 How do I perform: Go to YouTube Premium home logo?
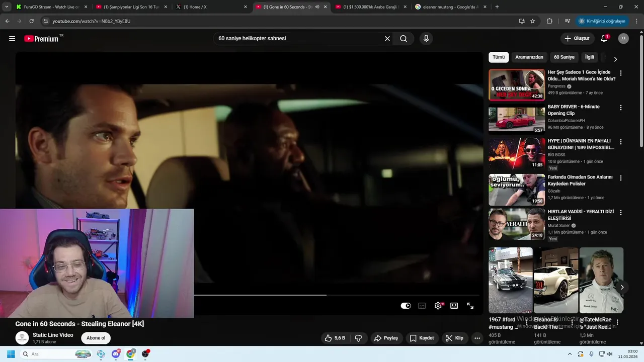[x=41, y=39]
